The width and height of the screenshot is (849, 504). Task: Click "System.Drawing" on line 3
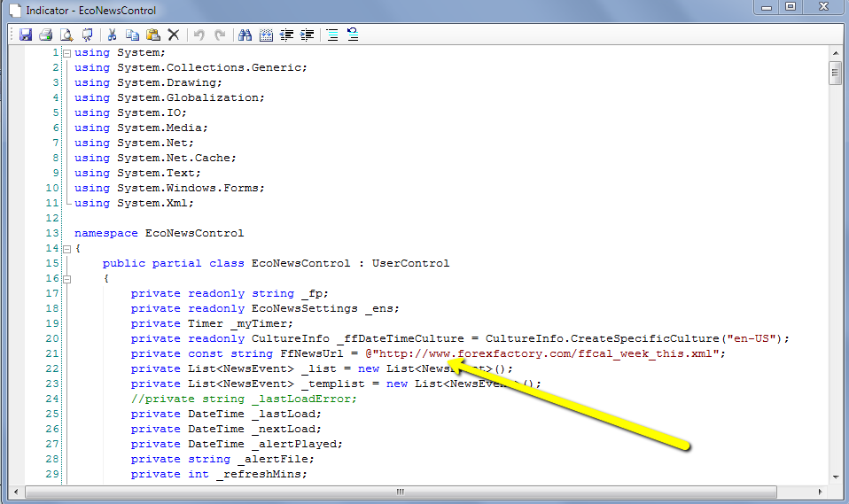click(x=167, y=83)
